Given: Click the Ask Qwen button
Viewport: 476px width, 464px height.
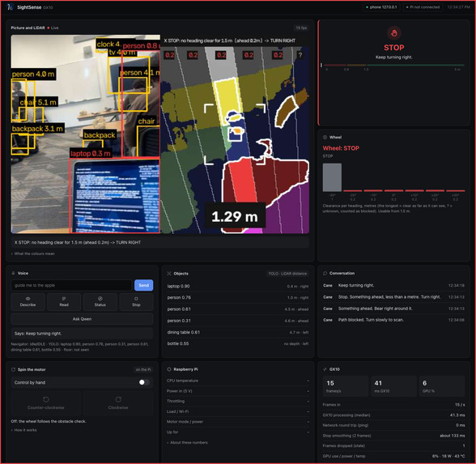Looking at the screenshot, I should pos(82,319).
